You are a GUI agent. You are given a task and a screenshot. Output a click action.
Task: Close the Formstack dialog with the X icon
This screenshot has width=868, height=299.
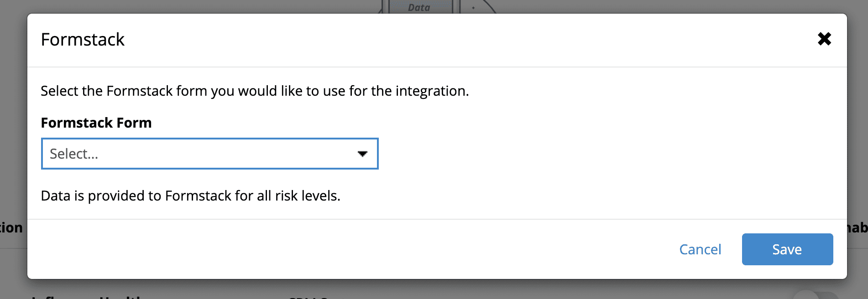(825, 40)
